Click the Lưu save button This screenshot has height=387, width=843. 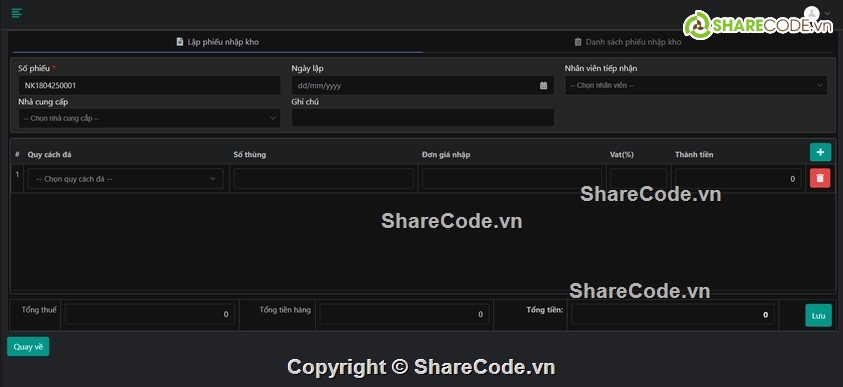pos(818,316)
